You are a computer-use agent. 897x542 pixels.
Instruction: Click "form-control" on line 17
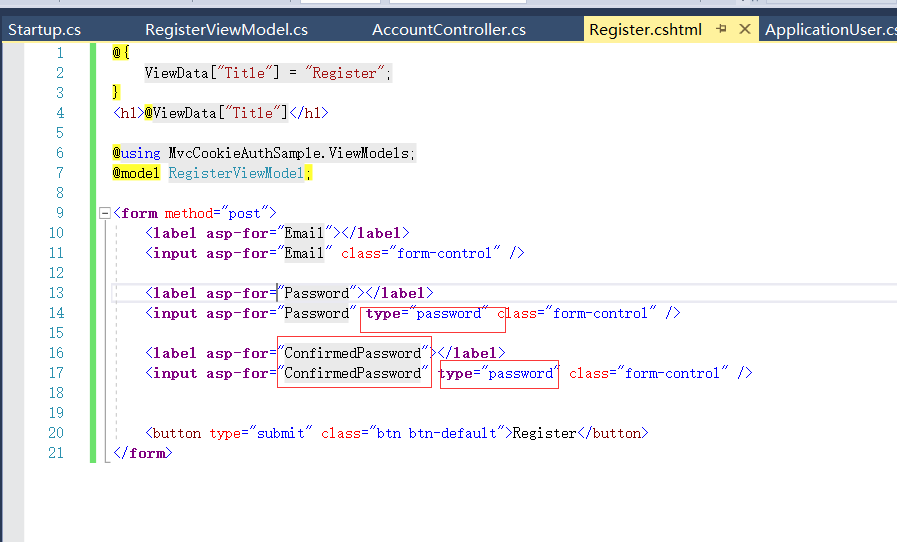click(x=672, y=374)
